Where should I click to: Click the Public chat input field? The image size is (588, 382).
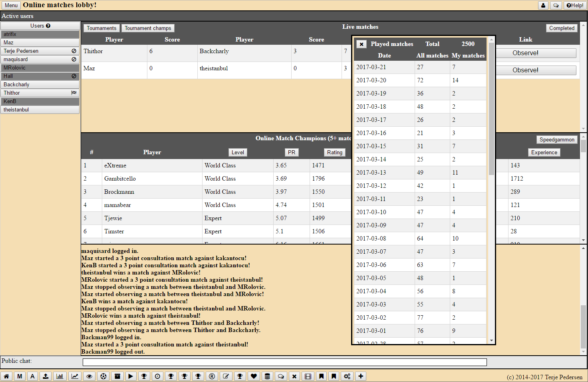point(284,362)
